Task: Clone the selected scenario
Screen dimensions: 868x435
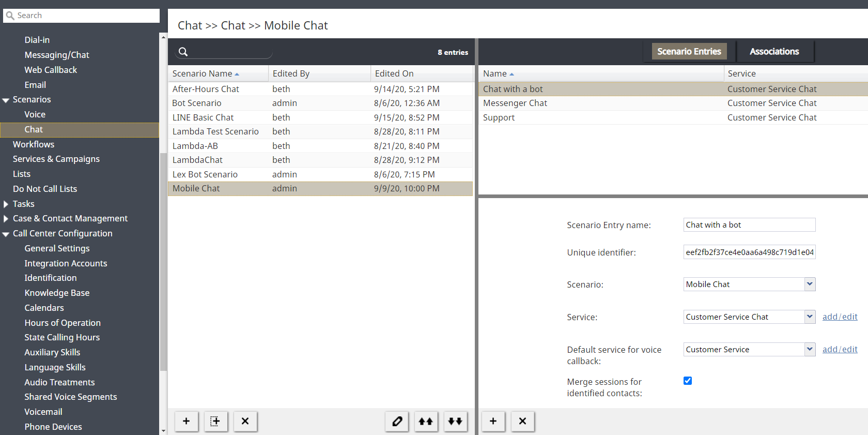Action: 215,421
